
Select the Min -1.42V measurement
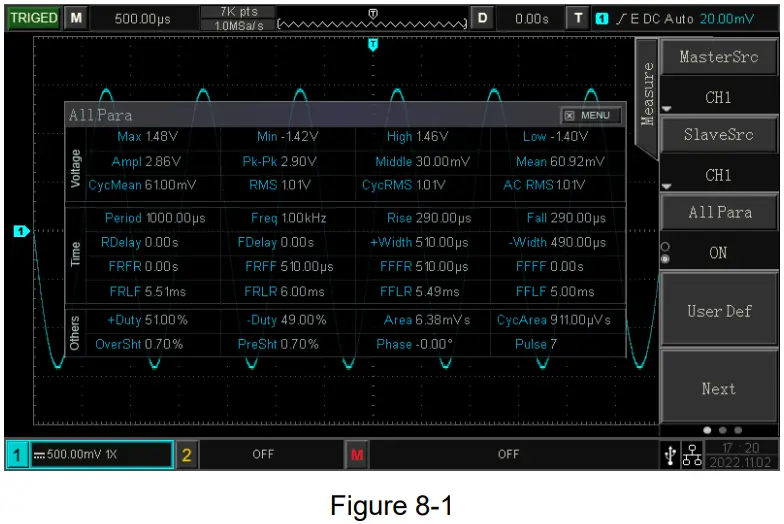[x=288, y=136]
